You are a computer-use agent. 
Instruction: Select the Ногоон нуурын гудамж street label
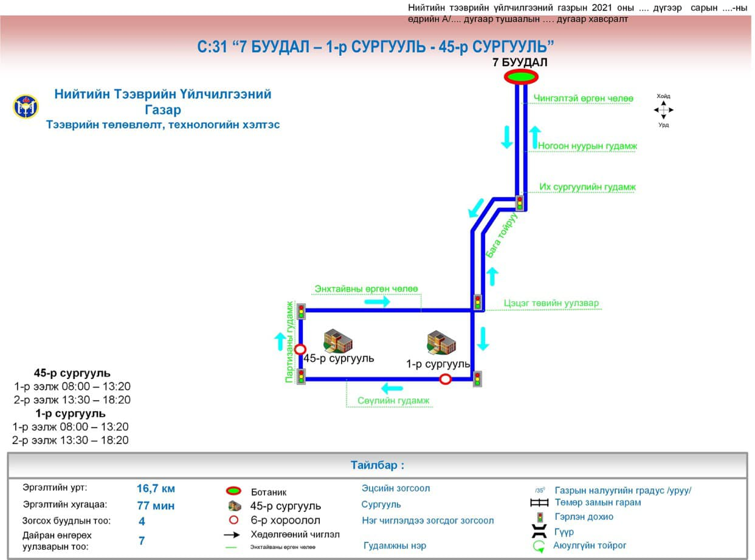point(587,146)
